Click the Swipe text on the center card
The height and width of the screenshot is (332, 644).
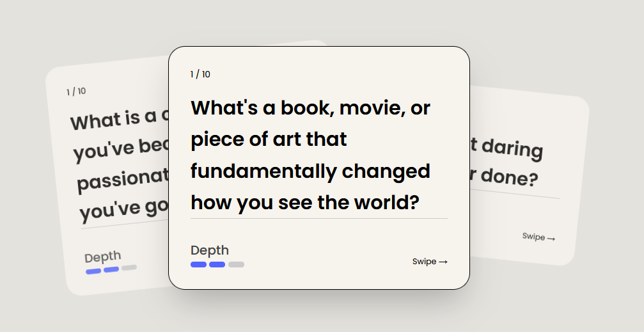coord(424,262)
